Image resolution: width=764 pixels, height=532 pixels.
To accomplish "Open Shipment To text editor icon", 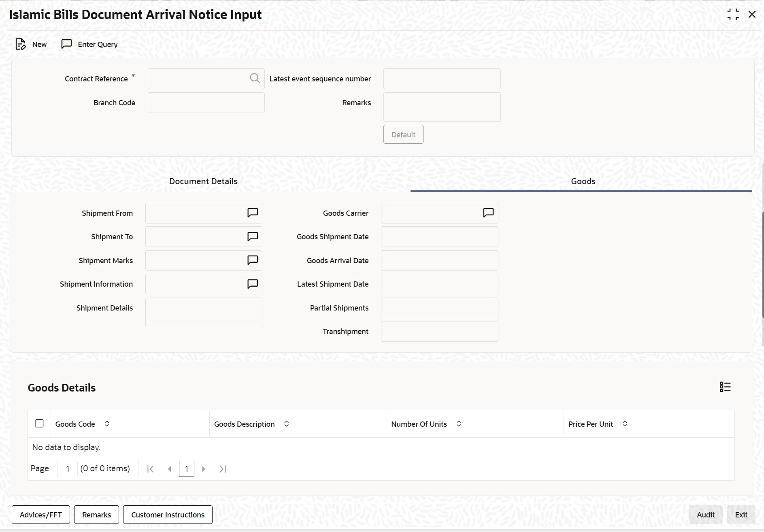I will tap(253, 236).
